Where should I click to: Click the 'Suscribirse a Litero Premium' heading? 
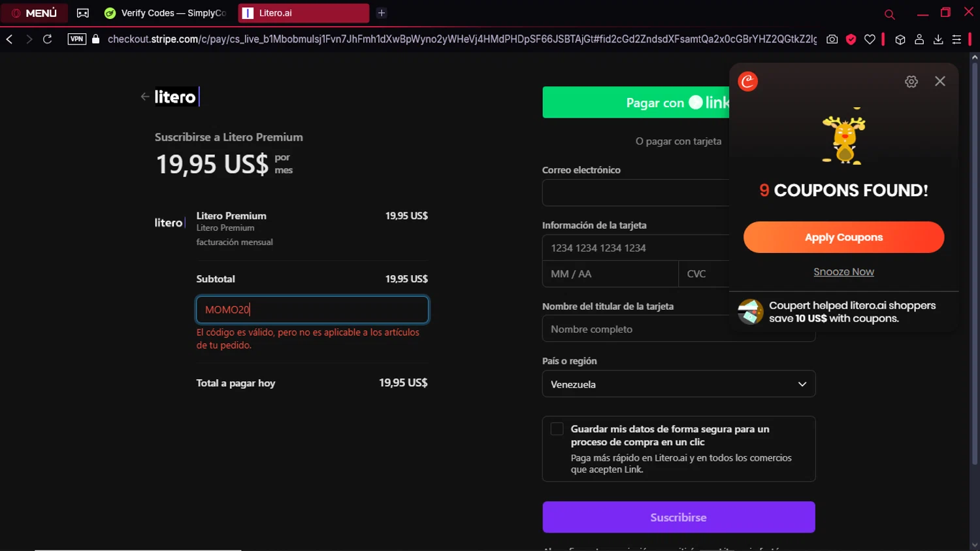(229, 137)
